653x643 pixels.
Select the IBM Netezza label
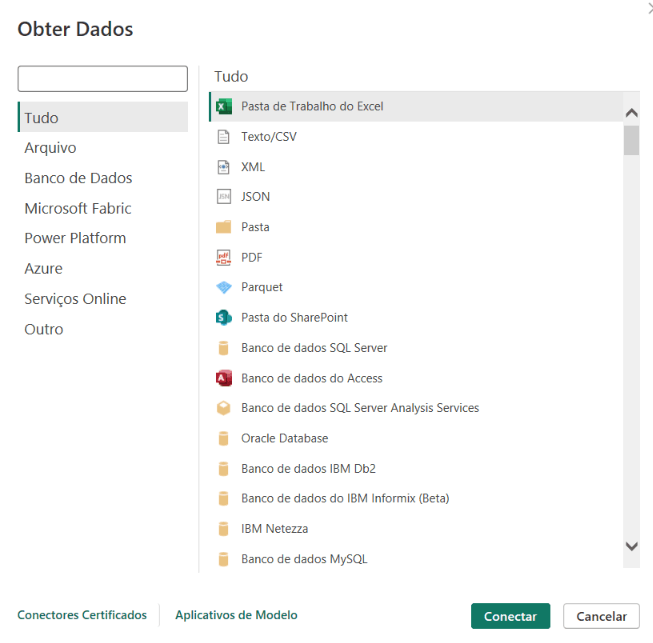pyautogui.click(x=275, y=529)
